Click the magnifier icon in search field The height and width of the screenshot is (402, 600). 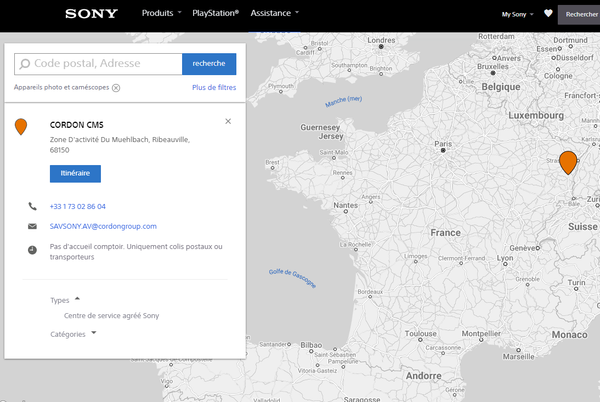25,64
